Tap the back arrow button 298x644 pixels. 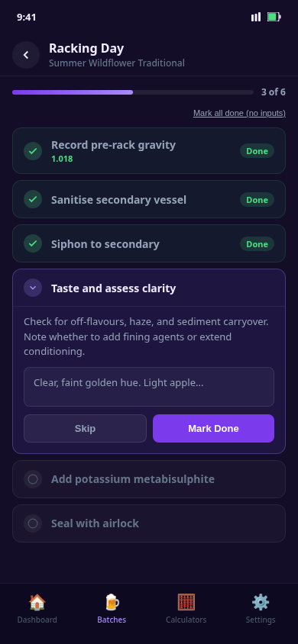pyautogui.click(x=26, y=55)
